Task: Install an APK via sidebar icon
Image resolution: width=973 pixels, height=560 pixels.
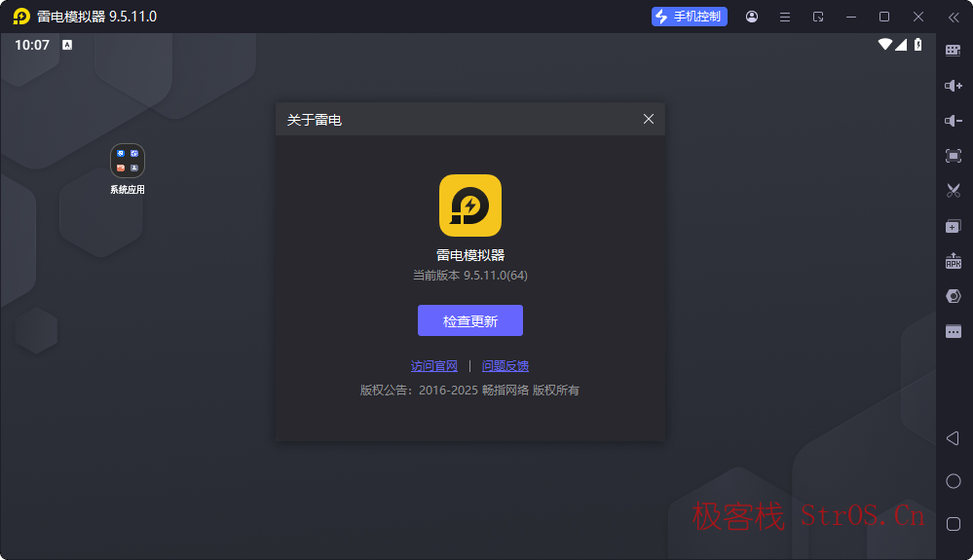Action: [x=954, y=261]
